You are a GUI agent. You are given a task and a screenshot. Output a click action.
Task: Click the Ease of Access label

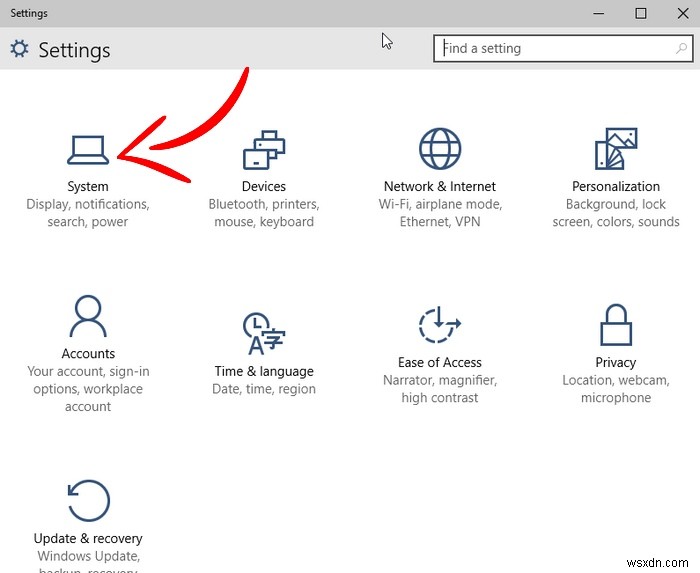[440, 362]
